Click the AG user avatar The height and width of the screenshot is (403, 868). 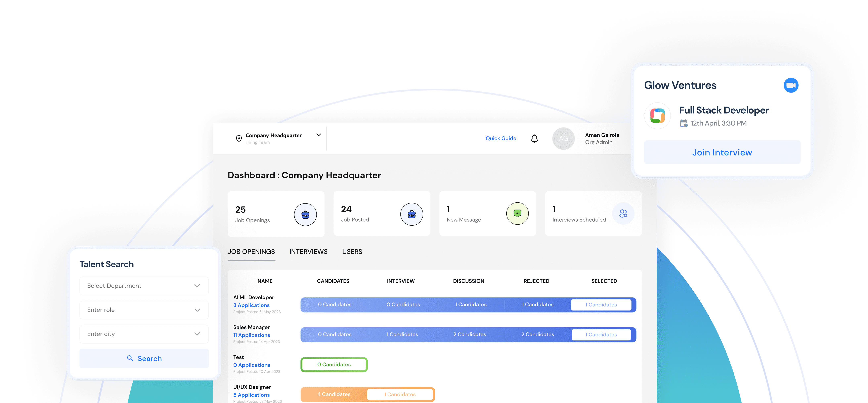(563, 138)
